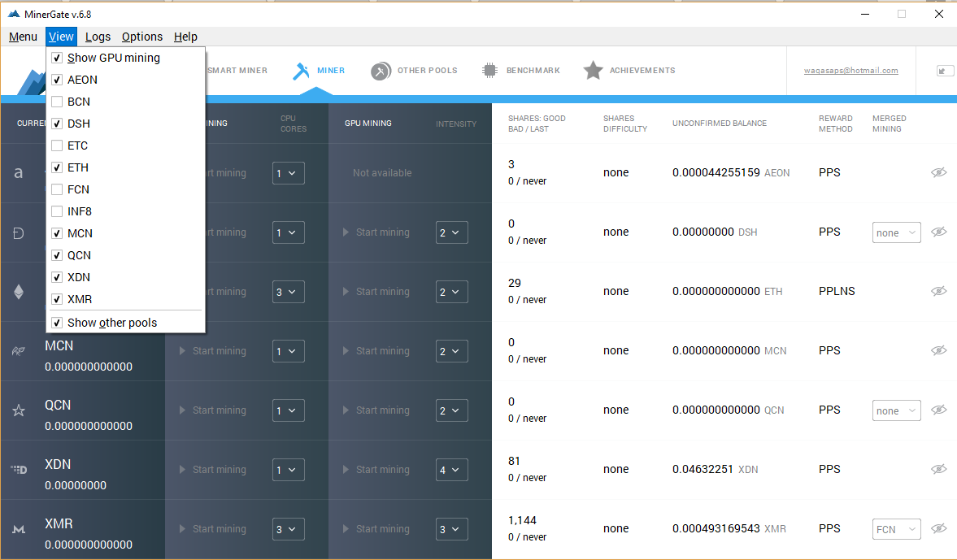Uncheck XDN in the View menu
Viewport: 957px width, 560px height.
[57, 277]
